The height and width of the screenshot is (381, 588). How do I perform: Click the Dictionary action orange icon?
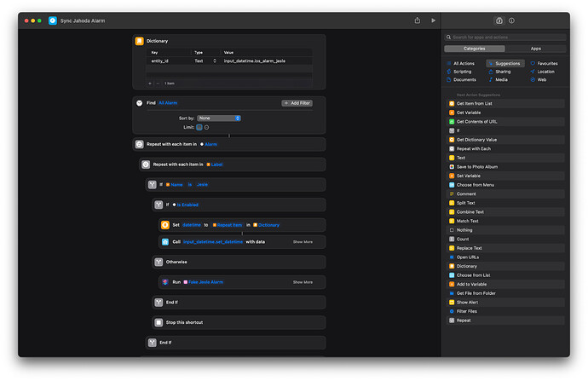[140, 41]
